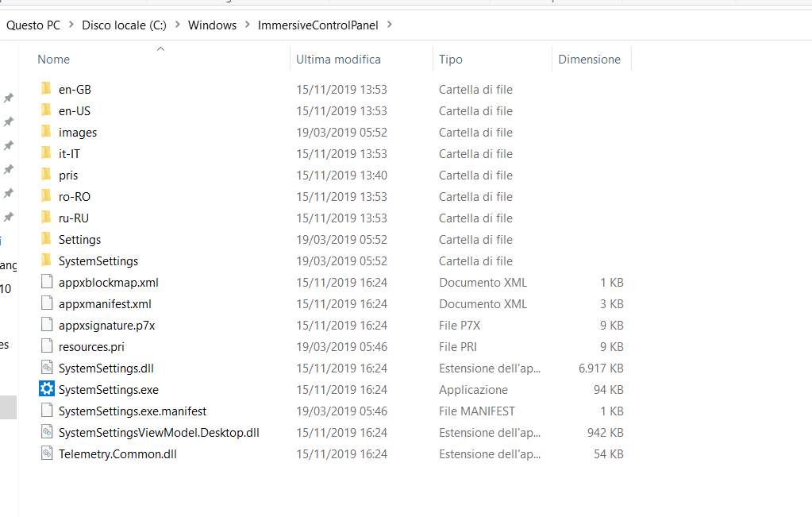Select the appxsignature.p7x file name
Image resolution: width=812 pixels, height=517 pixels.
106,325
